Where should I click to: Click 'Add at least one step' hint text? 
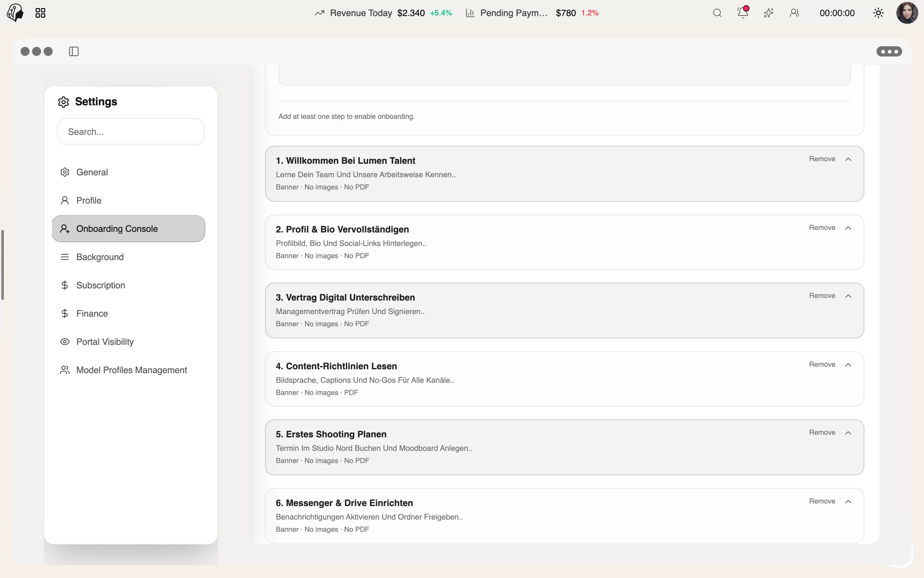pos(346,116)
